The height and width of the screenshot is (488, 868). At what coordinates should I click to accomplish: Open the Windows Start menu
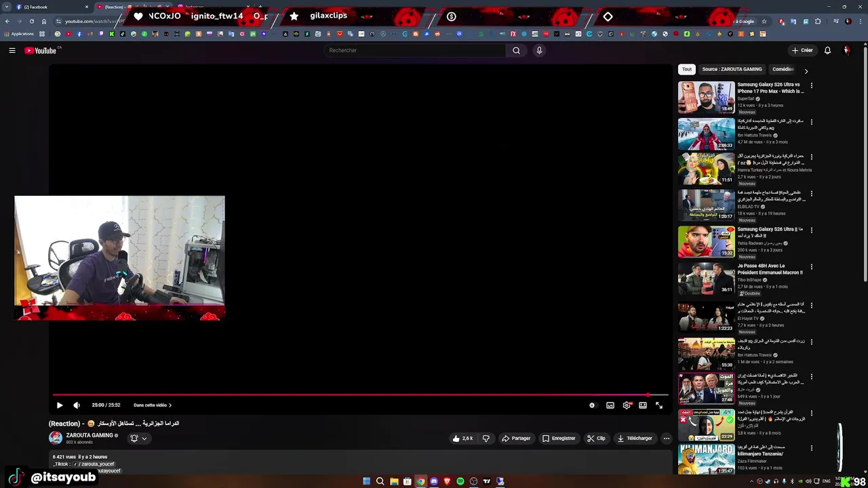[367, 481]
